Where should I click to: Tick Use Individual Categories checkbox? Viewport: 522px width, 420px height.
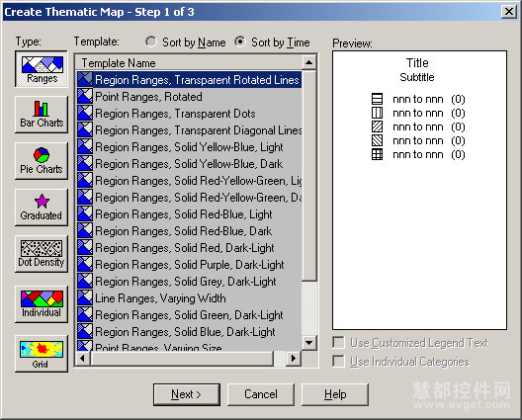click(338, 361)
